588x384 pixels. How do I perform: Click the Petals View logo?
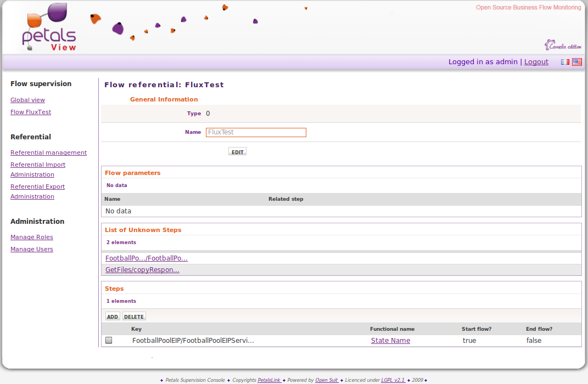tap(49, 29)
